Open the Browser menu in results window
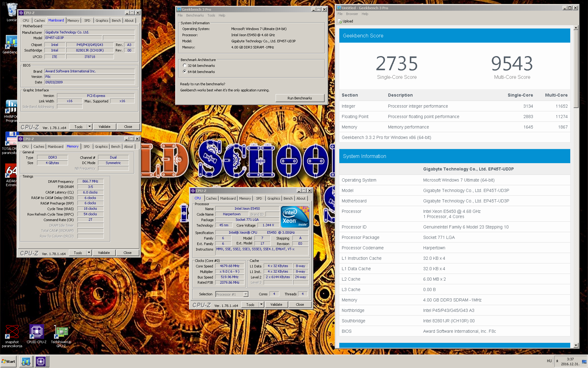 point(352,14)
